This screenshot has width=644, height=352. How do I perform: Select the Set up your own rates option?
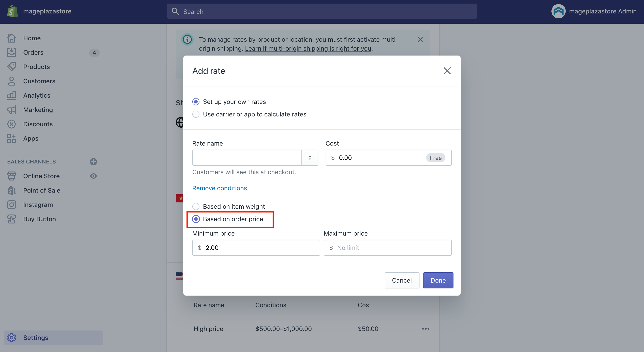[x=196, y=101]
